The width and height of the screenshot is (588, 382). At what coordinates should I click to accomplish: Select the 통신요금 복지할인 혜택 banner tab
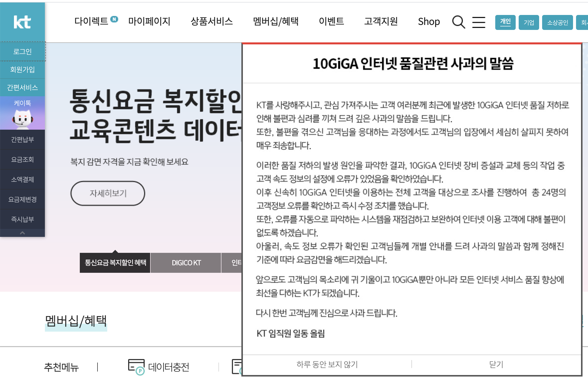click(115, 263)
